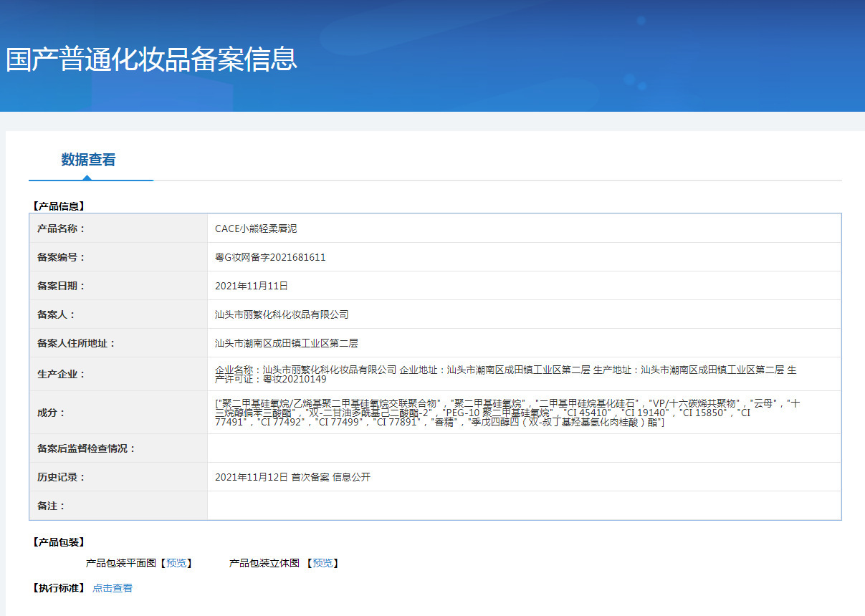This screenshot has width=865, height=616.
Task: Click the 产品名称 label cell
Action: 118,228
